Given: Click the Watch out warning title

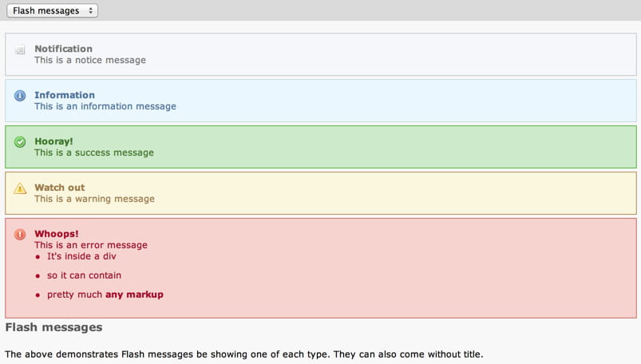Looking at the screenshot, I should point(59,188).
